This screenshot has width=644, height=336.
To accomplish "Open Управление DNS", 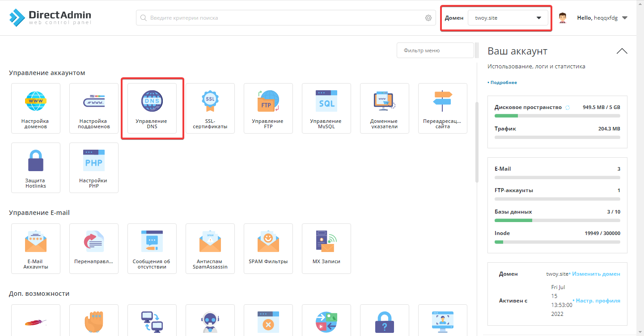I will (x=152, y=108).
